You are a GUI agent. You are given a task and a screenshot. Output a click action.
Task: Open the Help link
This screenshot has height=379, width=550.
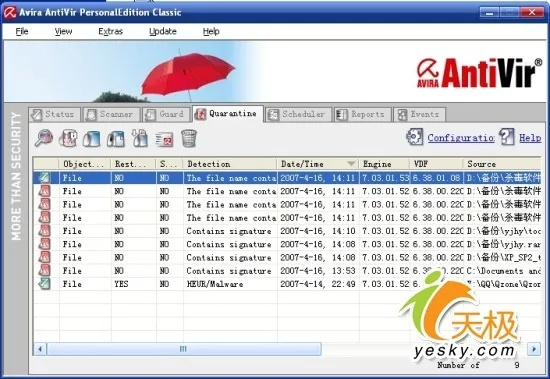530,138
